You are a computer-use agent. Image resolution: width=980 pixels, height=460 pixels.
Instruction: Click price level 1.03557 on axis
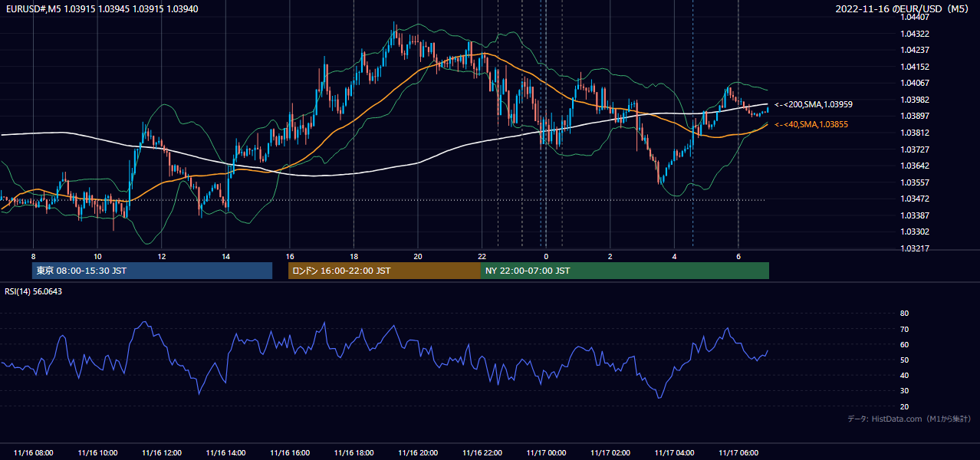[x=914, y=182]
